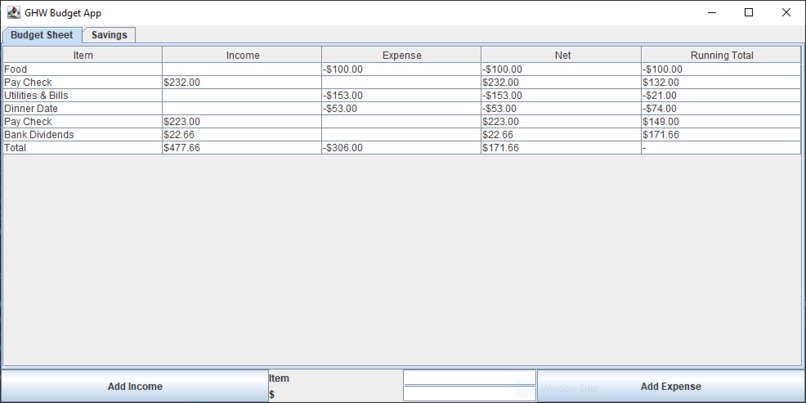Screen dimensions: 806x403
Task: Click the -$21.00 running total cell
Action: [x=721, y=96]
